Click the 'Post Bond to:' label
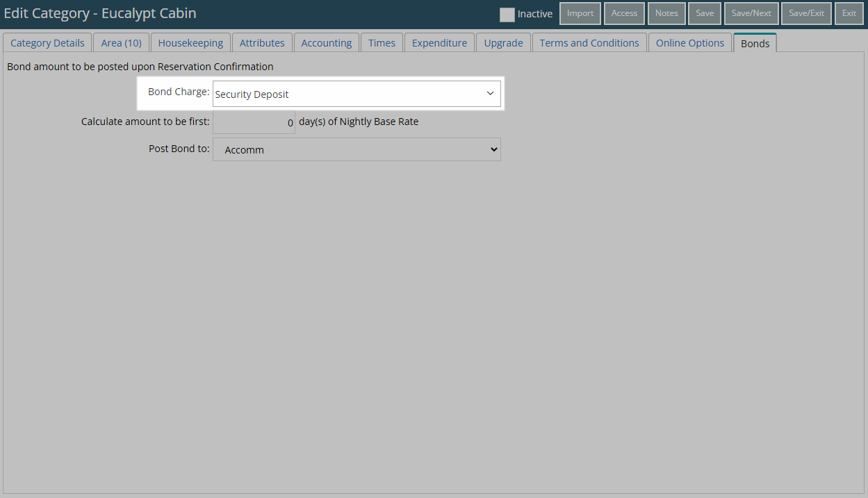 click(179, 149)
